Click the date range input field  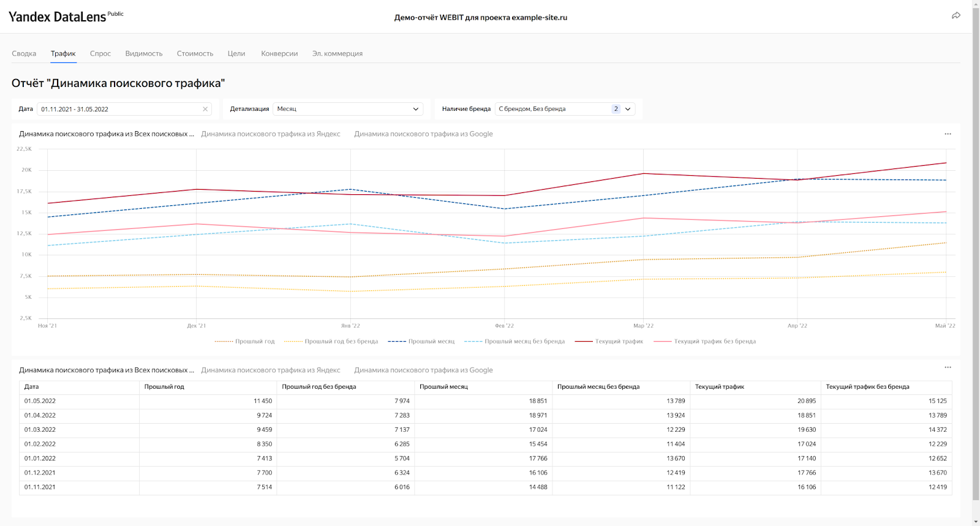(119, 109)
